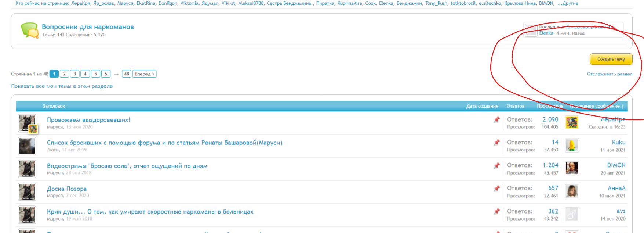This screenshot has width=644, height=233.
Task: Click Люси's cat avatar thumbnail
Action: click(x=27, y=146)
